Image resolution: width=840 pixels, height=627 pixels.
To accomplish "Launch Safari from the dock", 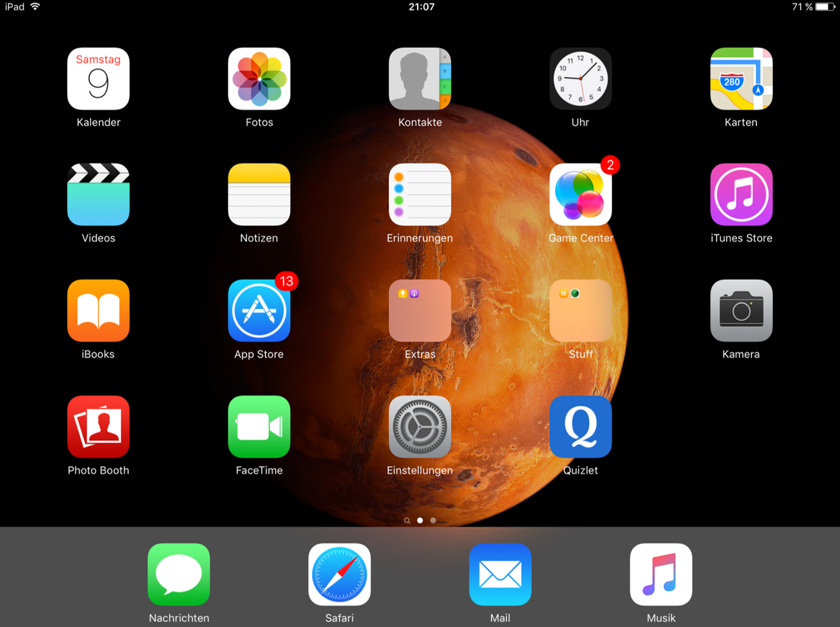I will 340,574.
